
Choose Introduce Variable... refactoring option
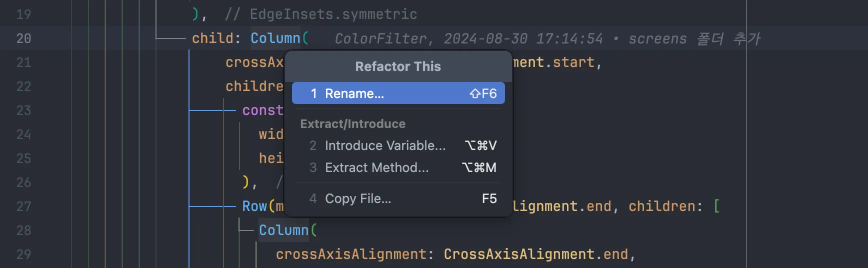point(398,145)
